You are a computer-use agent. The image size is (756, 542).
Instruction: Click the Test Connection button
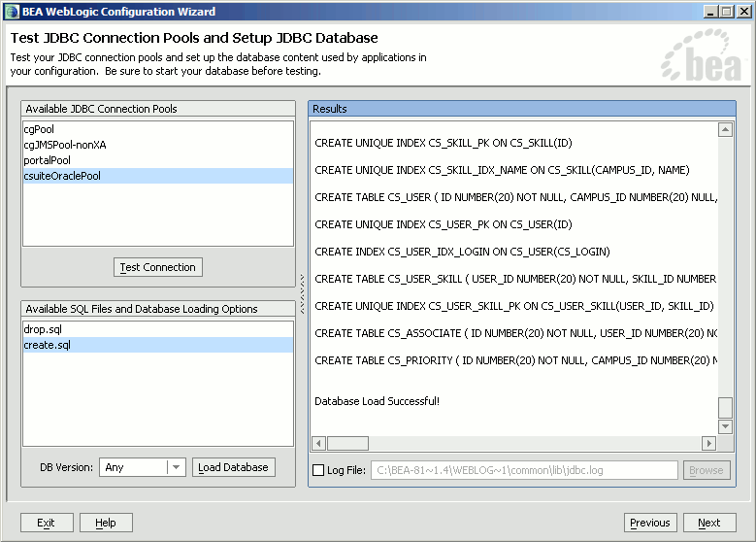157,267
